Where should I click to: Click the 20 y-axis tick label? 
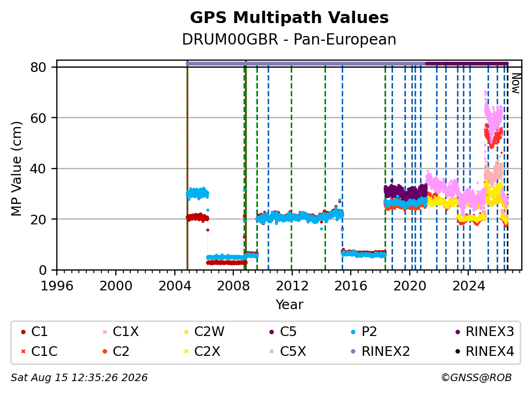tap(38, 220)
